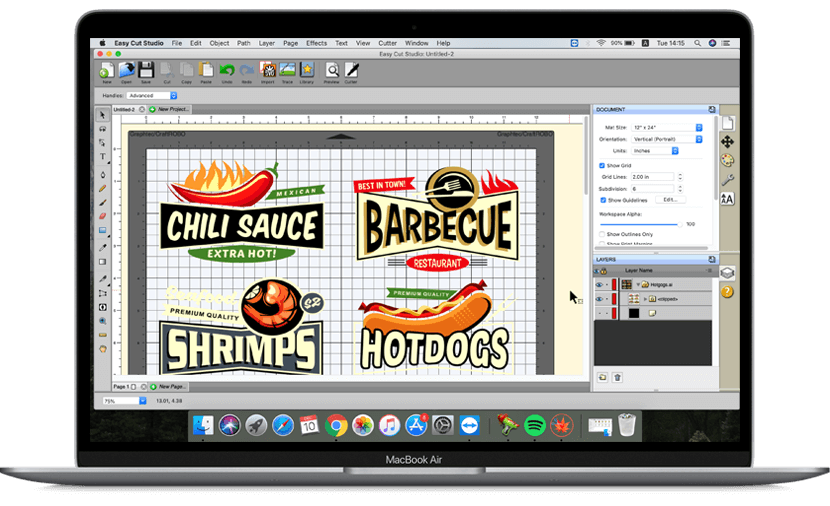Click the Subdivision input field
This screenshot has height=506, width=830.
click(x=653, y=189)
